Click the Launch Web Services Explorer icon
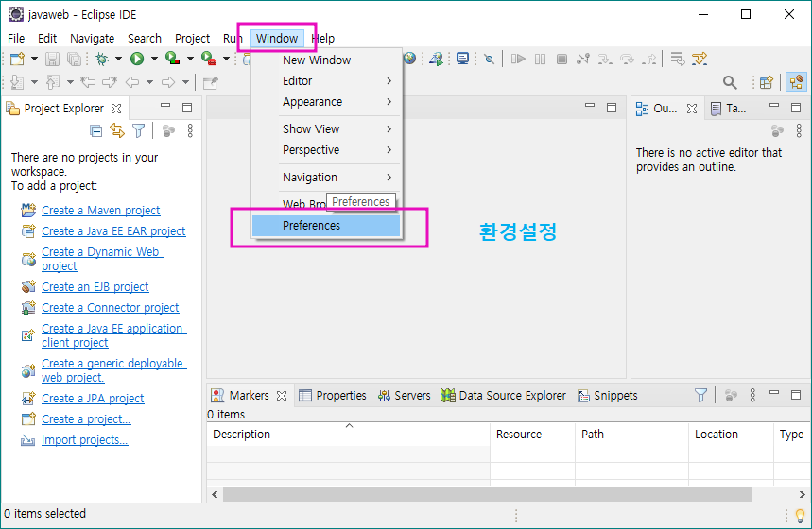Image resolution: width=812 pixels, height=529 pixels. pos(436,59)
